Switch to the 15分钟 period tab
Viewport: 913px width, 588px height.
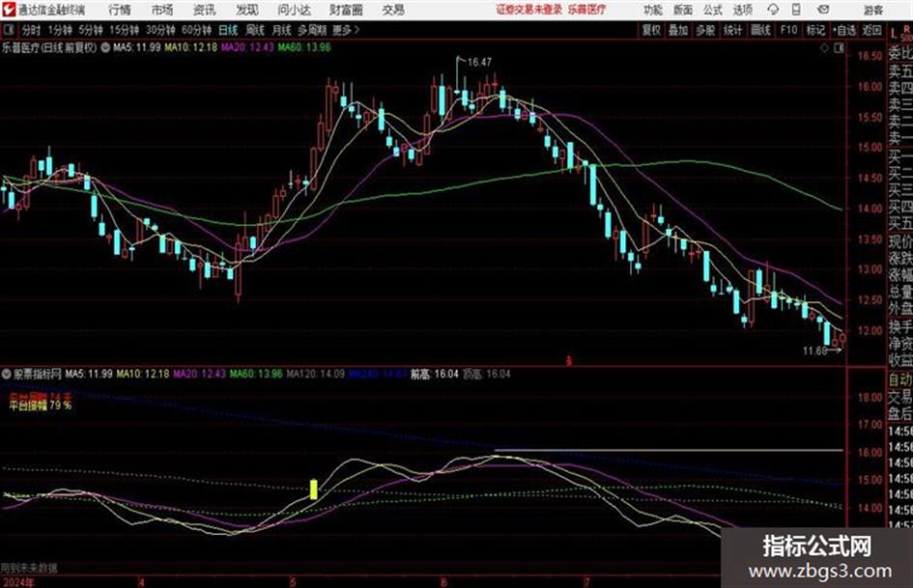pos(125,30)
